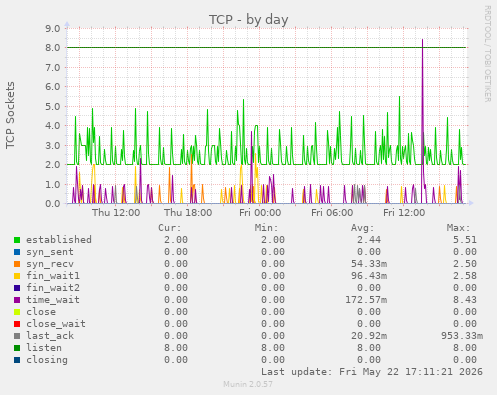The image size is (497, 395).
Task: Click the 8.0 y-axis tick label
Action: pos(53,48)
